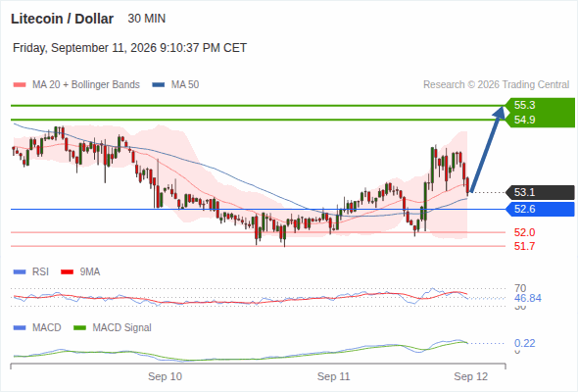The width and height of the screenshot is (578, 392).
Task: Click the 55.3 resistance price tag
Action: [x=524, y=105]
